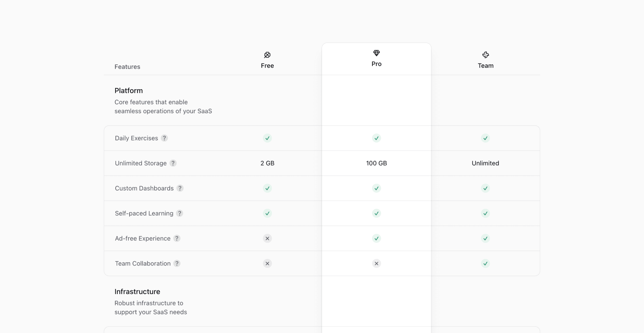The image size is (644, 333).
Task: Click the 2 GB storage value
Action: tap(267, 163)
